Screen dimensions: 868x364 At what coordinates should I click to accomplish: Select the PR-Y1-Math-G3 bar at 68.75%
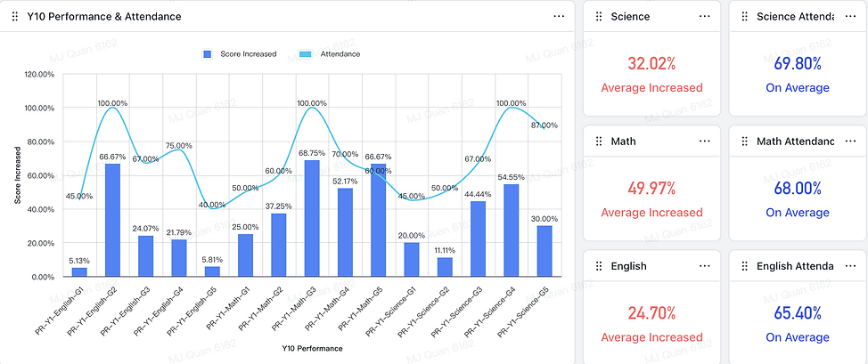click(312, 219)
